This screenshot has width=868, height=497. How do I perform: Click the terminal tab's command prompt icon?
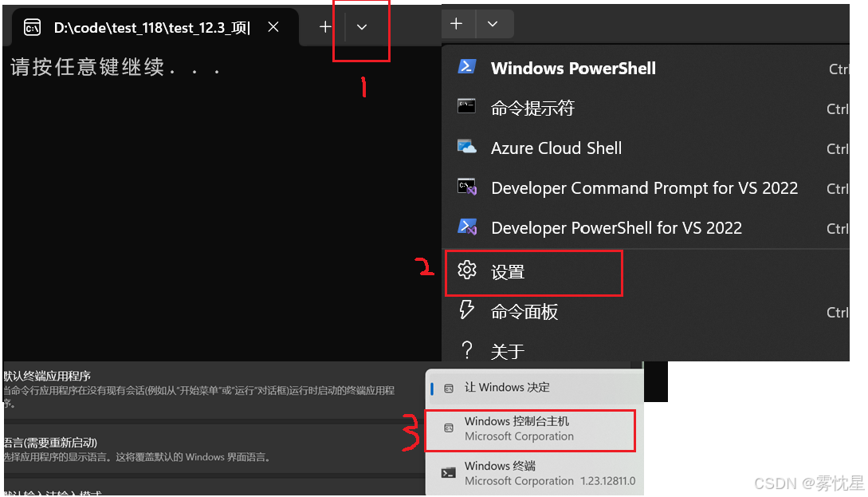click(x=32, y=27)
